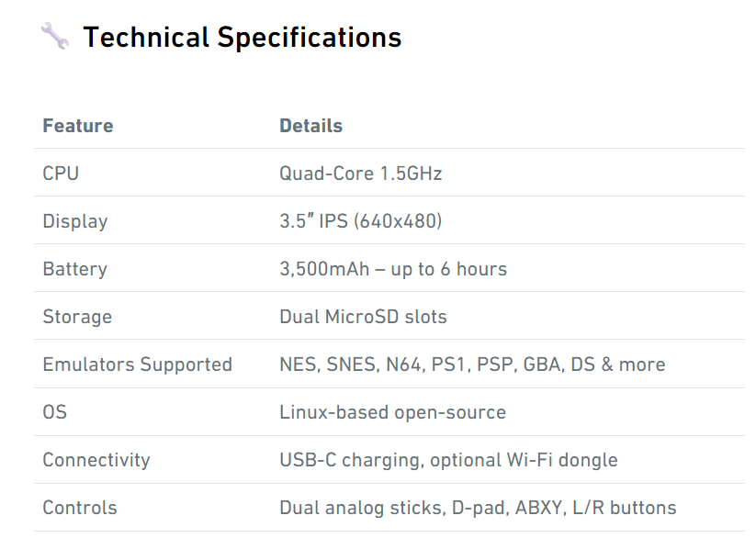Click the CPU row label
The height and width of the screenshot is (538, 756).
(61, 174)
